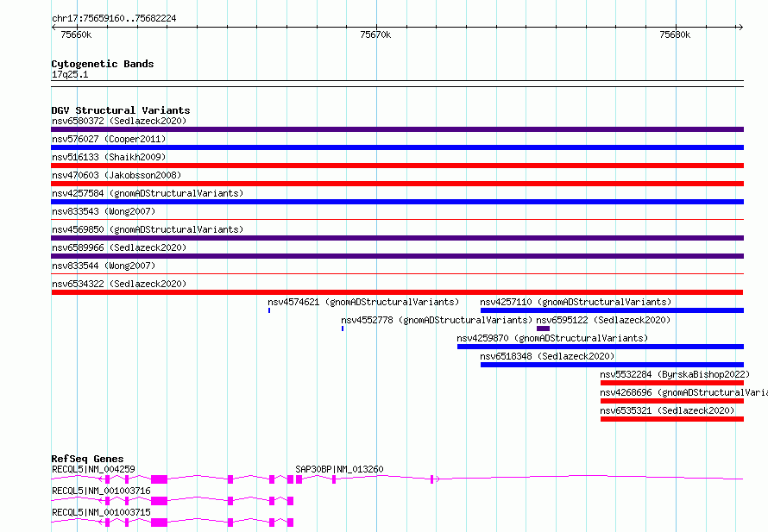Click the RECQL5|NM_001003715 transcript label
This screenshot has width=768, height=532.
point(101,512)
